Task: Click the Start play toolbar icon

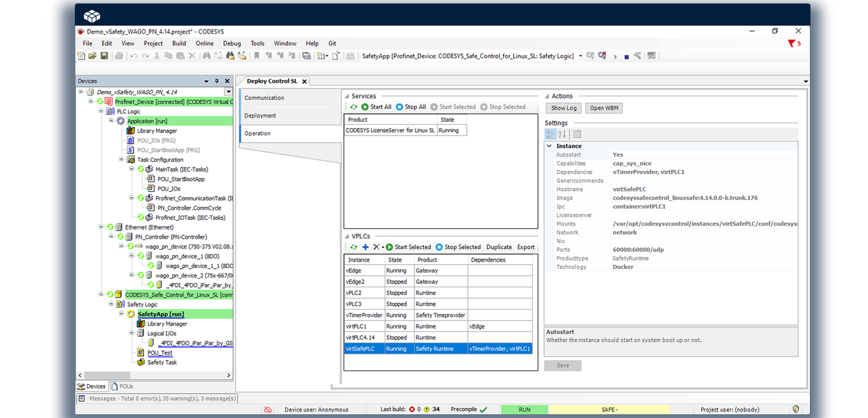Action: pos(615,57)
